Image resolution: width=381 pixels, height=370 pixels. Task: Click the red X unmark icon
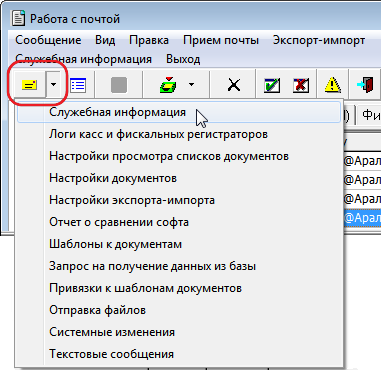coord(301,85)
